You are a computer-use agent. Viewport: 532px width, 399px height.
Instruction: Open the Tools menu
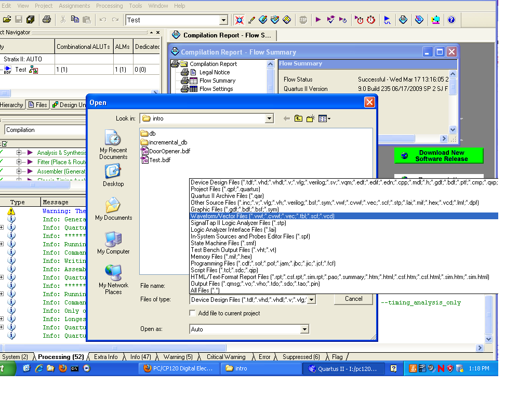(x=136, y=6)
